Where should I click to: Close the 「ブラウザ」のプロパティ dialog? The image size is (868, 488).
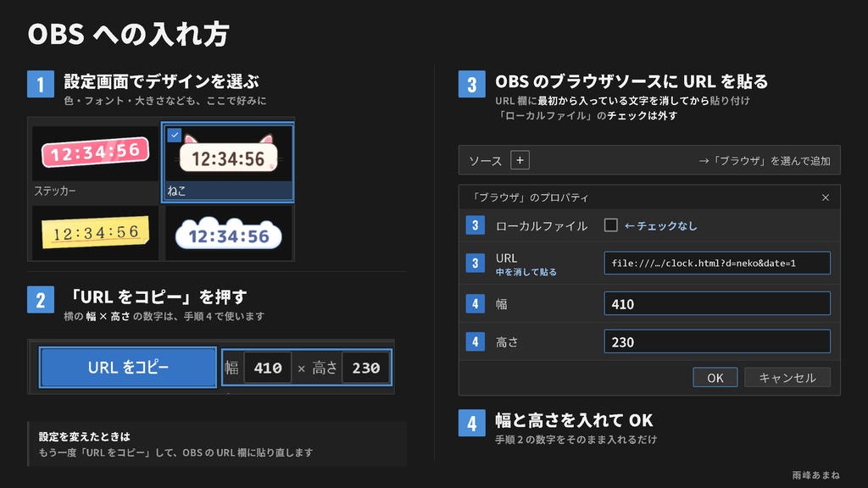(x=826, y=197)
